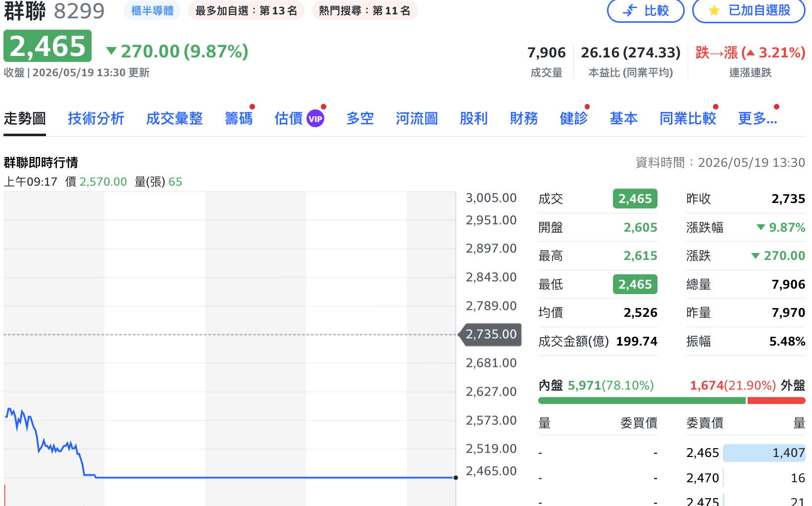812x506 pixels.
Task: Click the blue price line on the chart
Action: [275, 477]
